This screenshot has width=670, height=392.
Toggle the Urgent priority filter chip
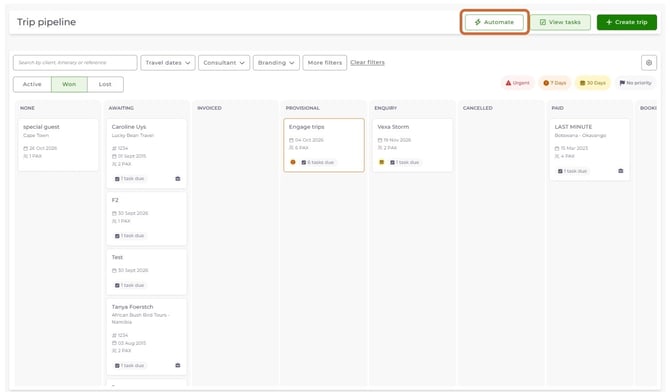click(x=517, y=83)
